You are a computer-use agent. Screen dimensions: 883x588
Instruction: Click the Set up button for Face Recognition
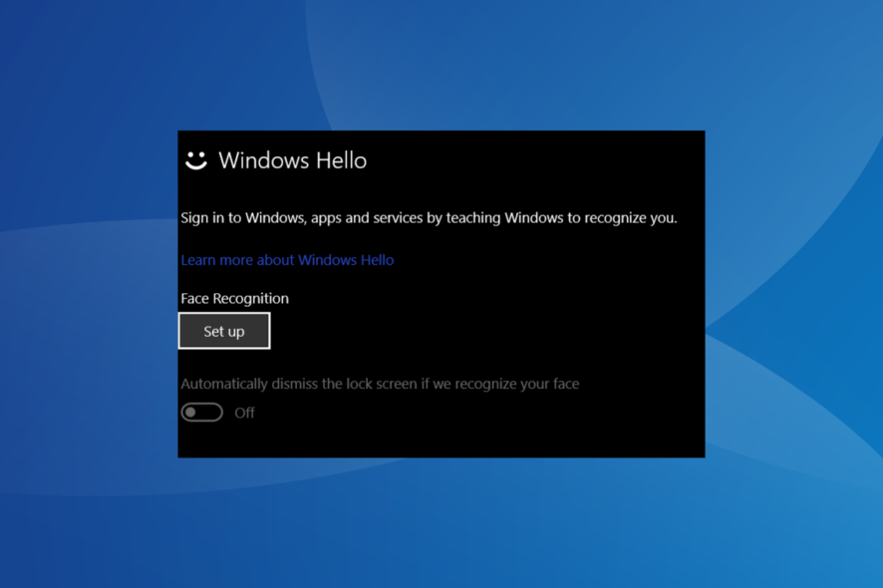(224, 331)
